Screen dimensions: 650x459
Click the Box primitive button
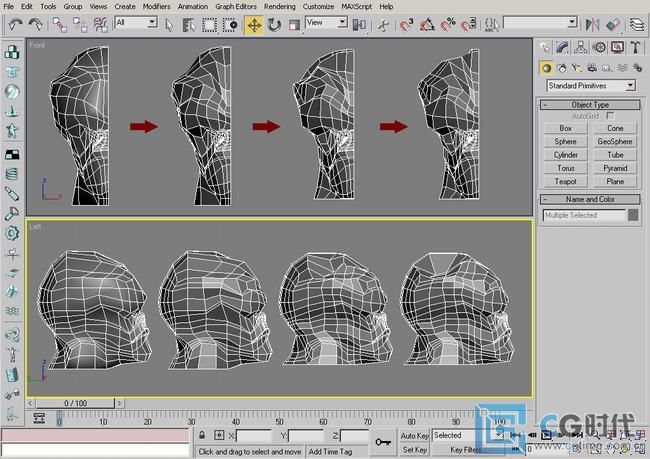pos(565,128)
